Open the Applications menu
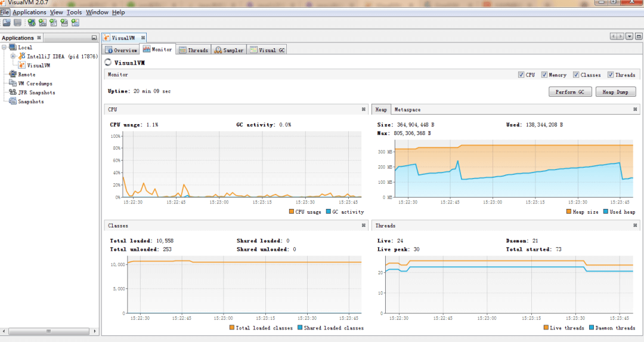 pyautogui.click(x=29, y=13)
